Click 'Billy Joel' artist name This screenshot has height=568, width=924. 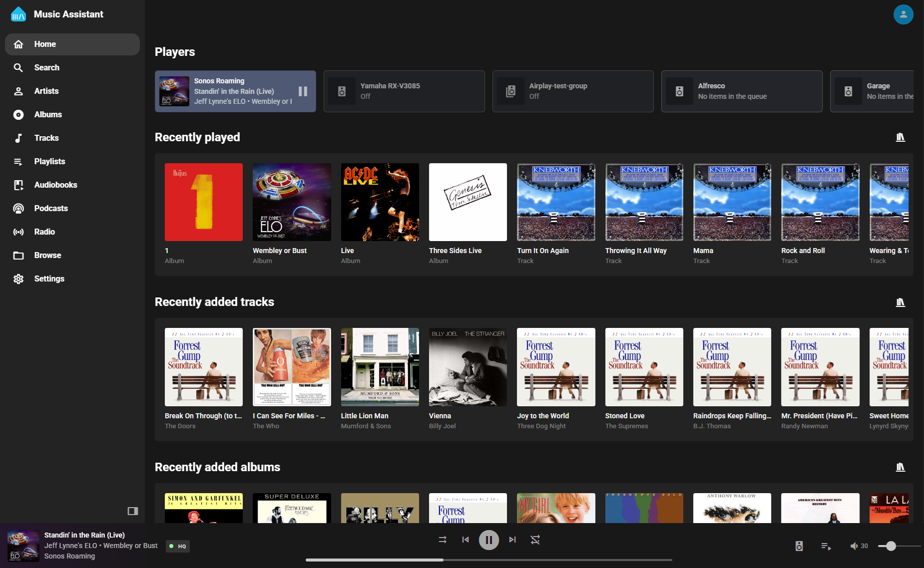(x=443, y=426)
